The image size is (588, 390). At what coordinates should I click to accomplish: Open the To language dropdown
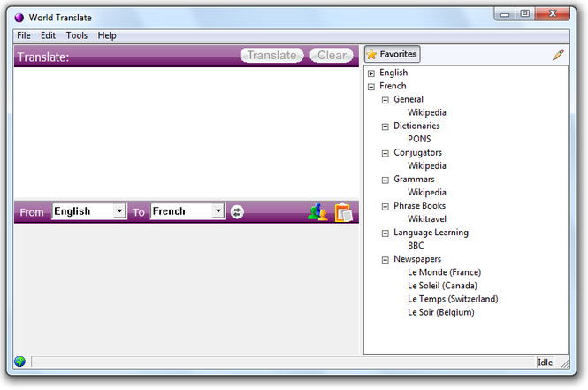[x=218, y=210]
